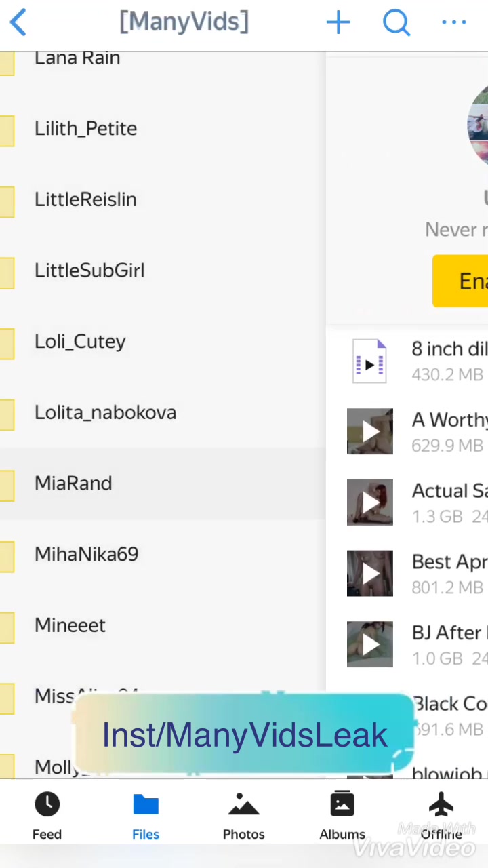Image resolution: width=488 pixels, height=868 pixels.
Task: Open the LittleReislin folder
Action: (x=163, y=199)
